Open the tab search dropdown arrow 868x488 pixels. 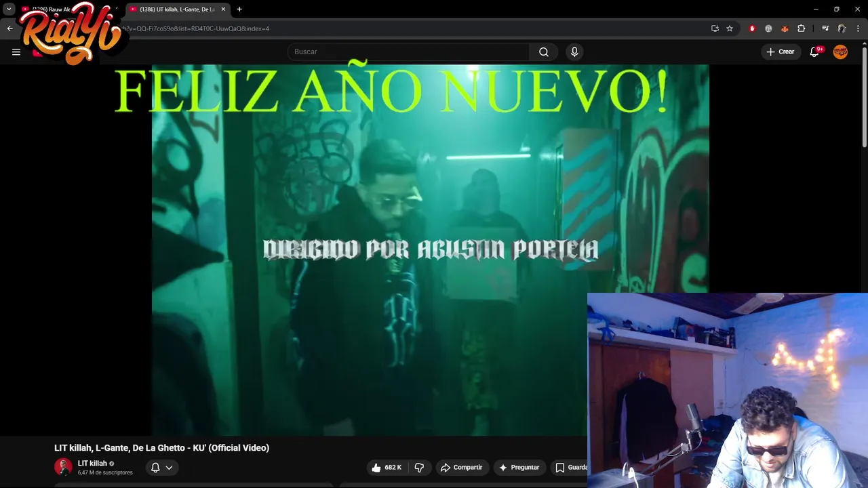[9, 9]
